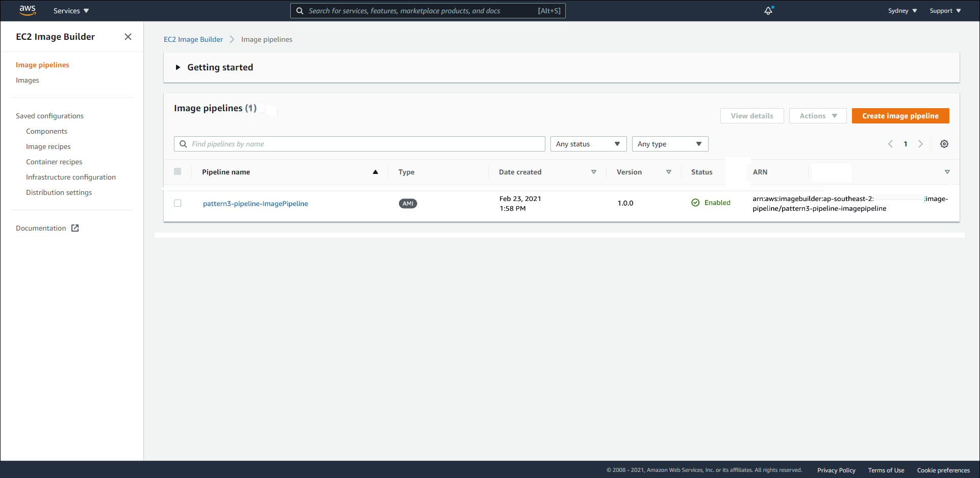Viewport: 980px width, 478px height.
Task: Click the Feb 23, 2021 date cell
Action: pyautogui.click(x=520, y=203)
